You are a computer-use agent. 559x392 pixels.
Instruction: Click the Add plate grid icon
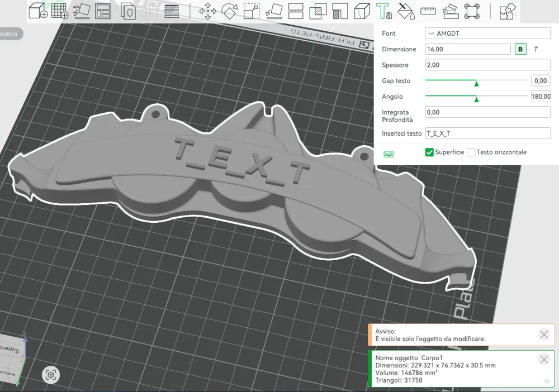point(60,11)
